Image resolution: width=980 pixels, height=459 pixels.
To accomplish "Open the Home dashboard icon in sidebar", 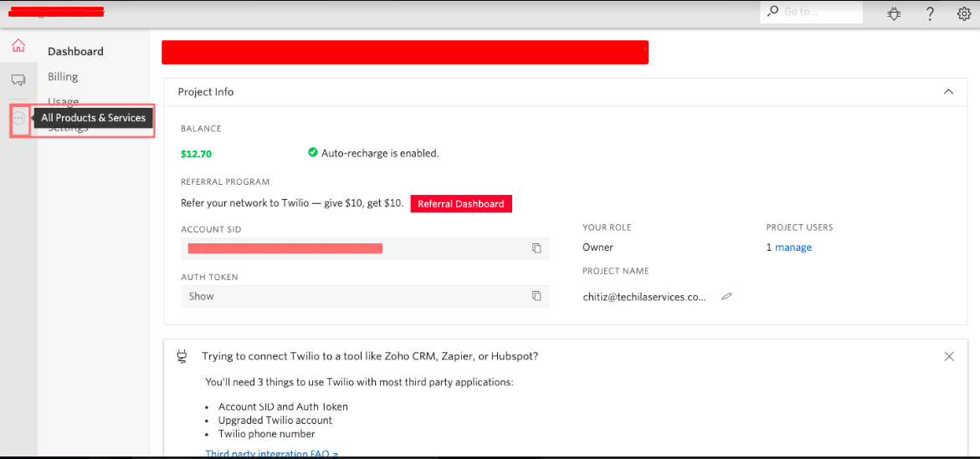I will tap(18, 45).
